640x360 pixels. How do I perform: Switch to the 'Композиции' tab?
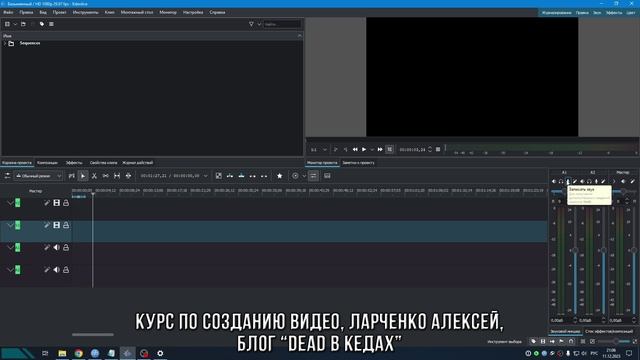point(47,162)
